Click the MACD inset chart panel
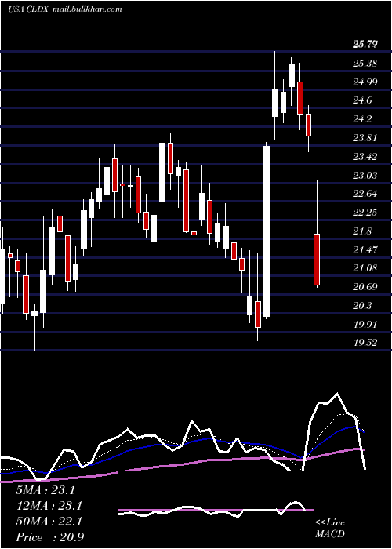Screen dimensions: 392x549 [216, 510]
